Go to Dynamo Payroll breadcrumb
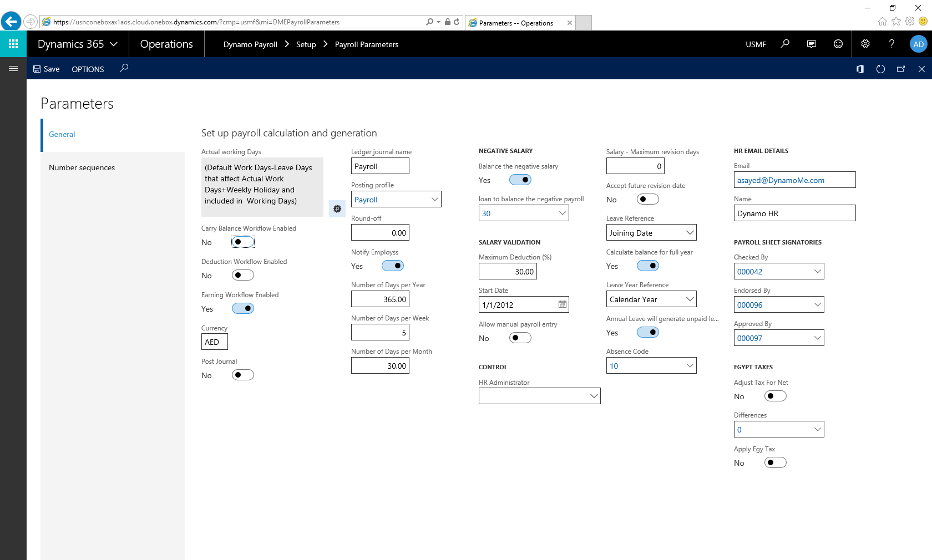 (x=250, y=44)
